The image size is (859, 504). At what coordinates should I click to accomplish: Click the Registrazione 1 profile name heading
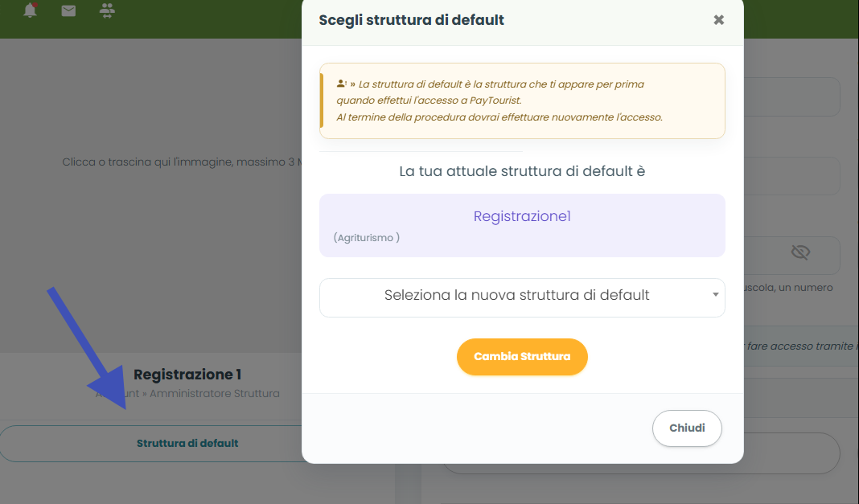tap(187, 375)
